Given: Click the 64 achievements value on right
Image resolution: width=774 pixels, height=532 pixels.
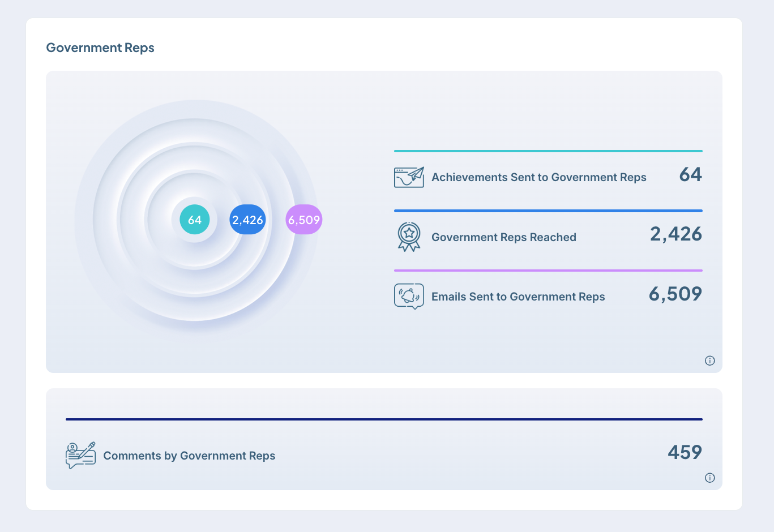Looking at the screenshot, I should (690, 174).
